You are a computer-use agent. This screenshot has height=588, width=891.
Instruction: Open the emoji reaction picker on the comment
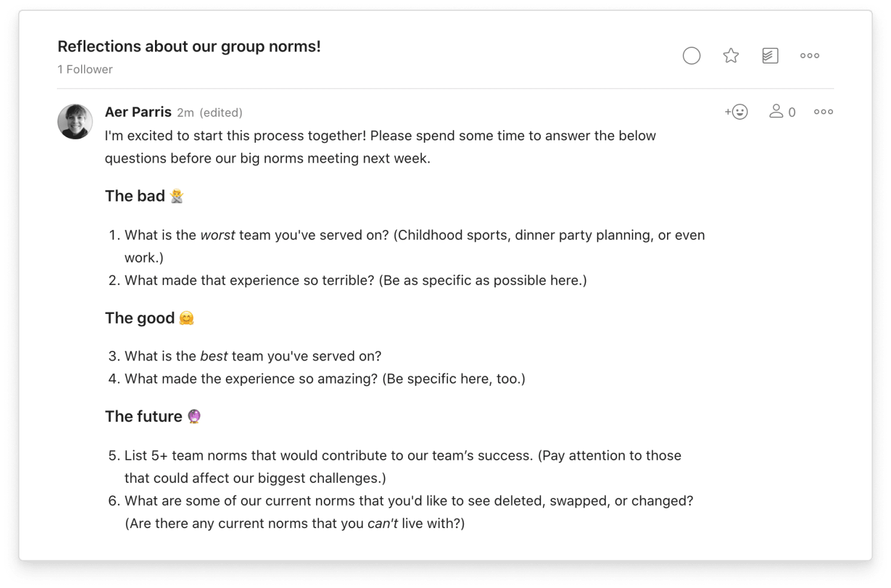735,111
